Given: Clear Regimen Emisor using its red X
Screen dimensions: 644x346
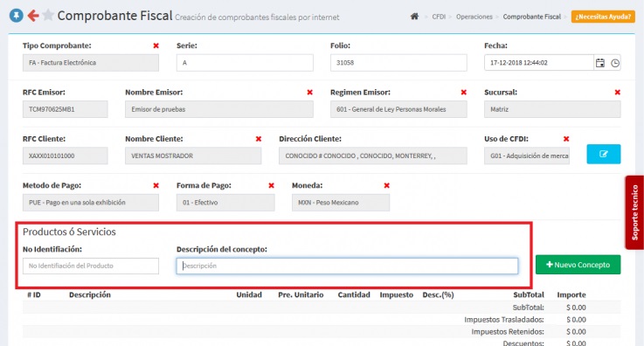Looking at the screenshot, I should point(464,93).
